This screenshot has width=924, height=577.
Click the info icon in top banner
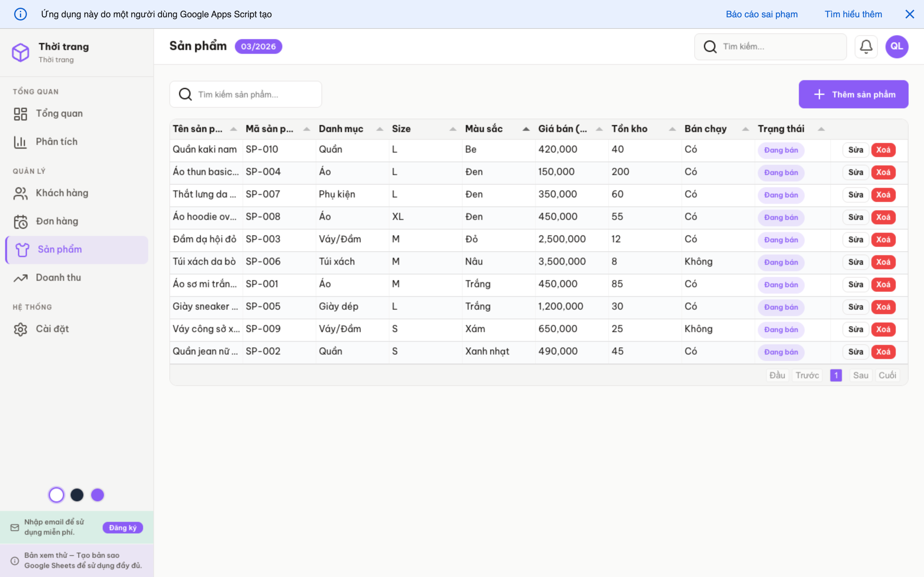[20, 14]
